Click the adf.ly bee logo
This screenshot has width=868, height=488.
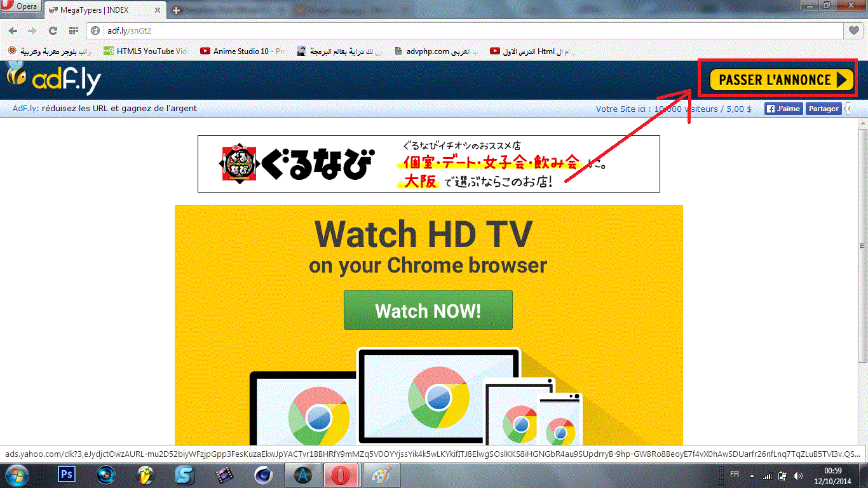pos(54,79)
